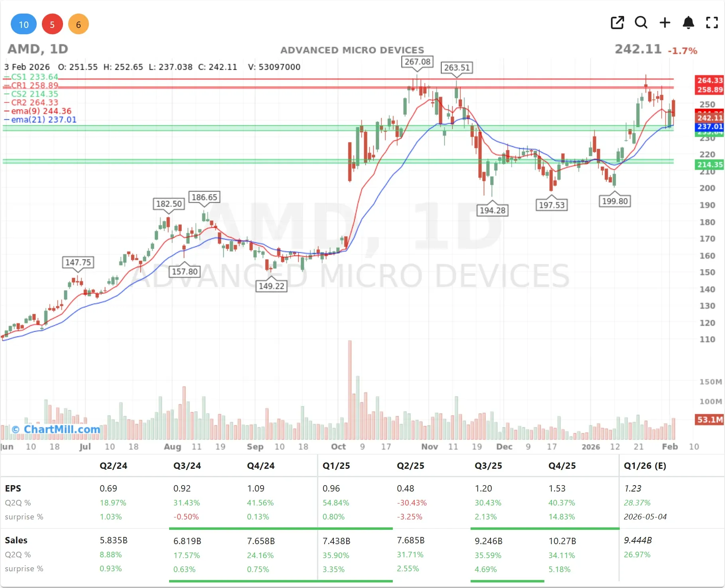Visit the ChartMill.com link
The height and width of the screenshot is (588, 725).
[55, 429]
